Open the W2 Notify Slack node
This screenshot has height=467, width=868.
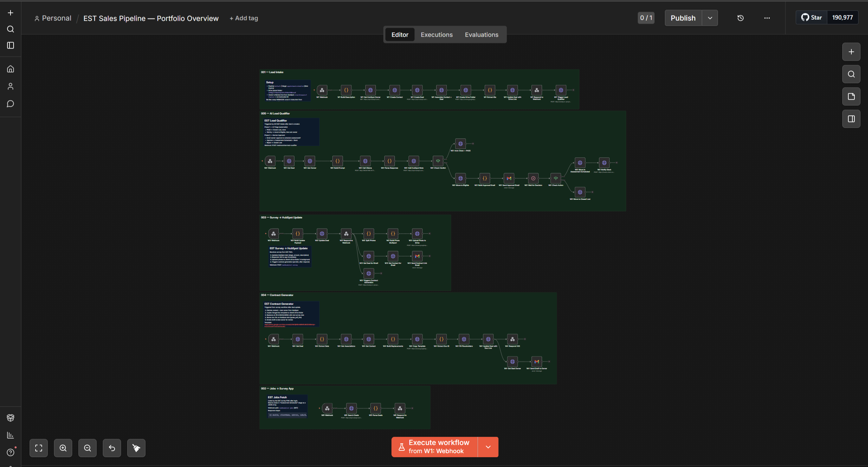pyautogui.click(x=604, y=163)
